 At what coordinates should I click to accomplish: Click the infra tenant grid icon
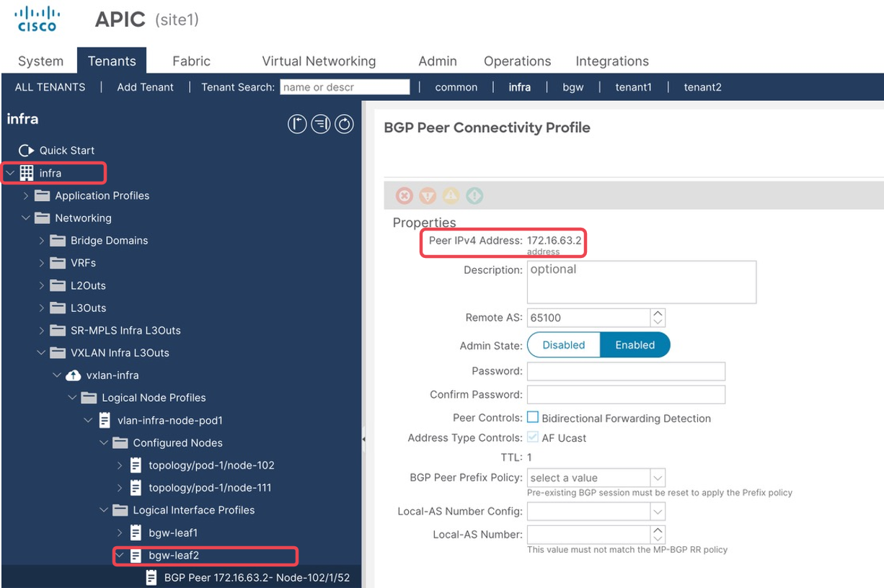tap(27, 173)
